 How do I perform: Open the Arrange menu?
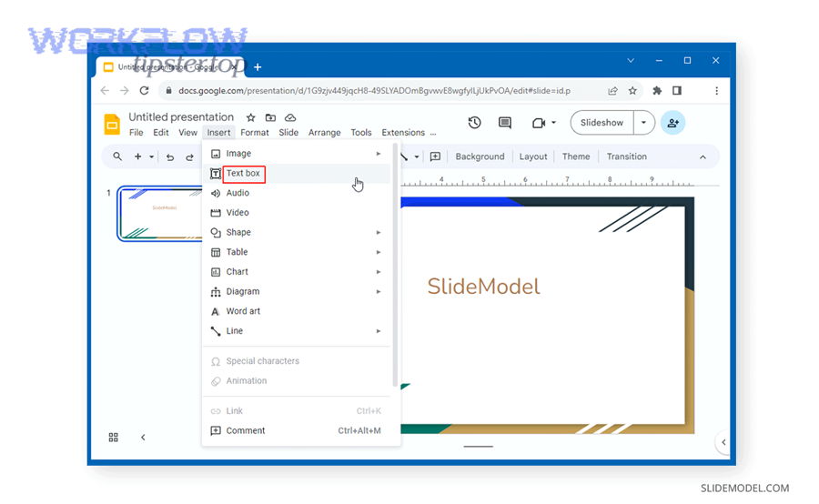coord(324,133)
